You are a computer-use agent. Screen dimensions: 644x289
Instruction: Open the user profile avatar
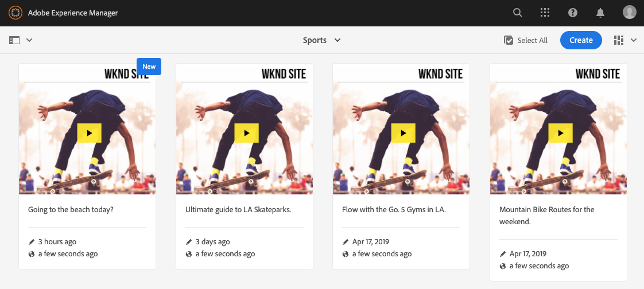629,12
